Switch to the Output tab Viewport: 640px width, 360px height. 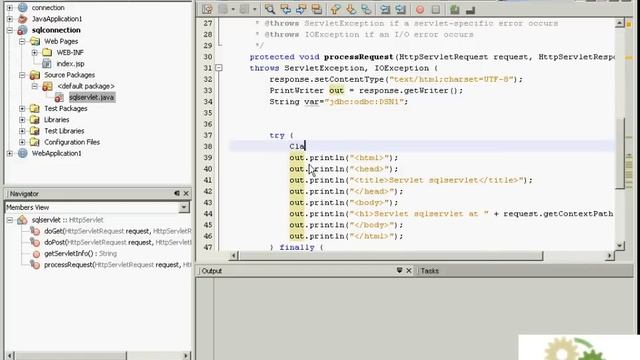(x=211, y=271)
